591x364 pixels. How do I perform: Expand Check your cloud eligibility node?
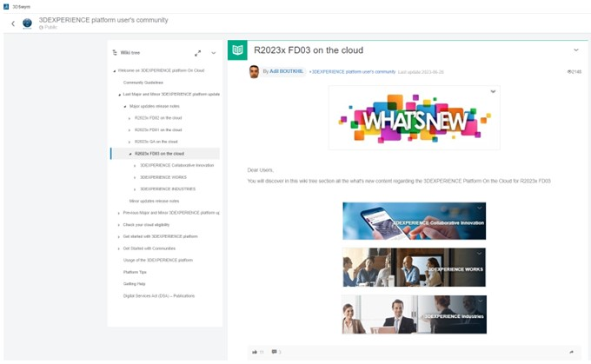point(119,225)
